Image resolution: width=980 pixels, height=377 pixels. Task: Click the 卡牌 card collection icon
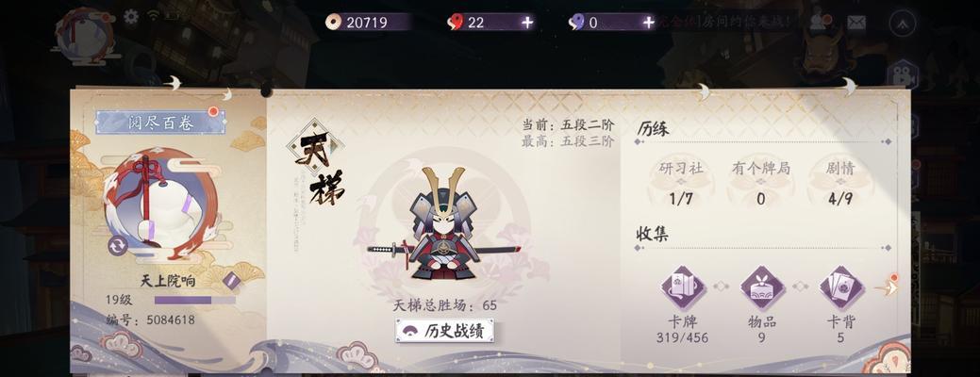pyautogui.click(x=683, y=287)
